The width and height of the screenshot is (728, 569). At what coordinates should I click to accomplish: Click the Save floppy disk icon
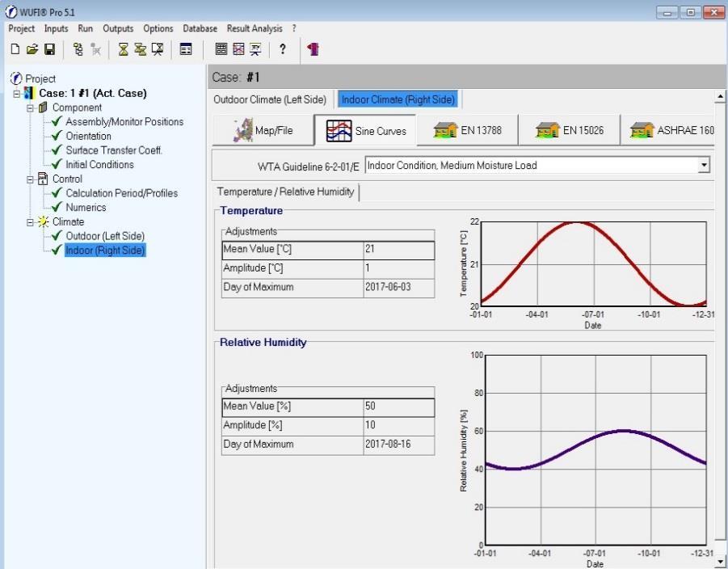click(x=49, y=48)
